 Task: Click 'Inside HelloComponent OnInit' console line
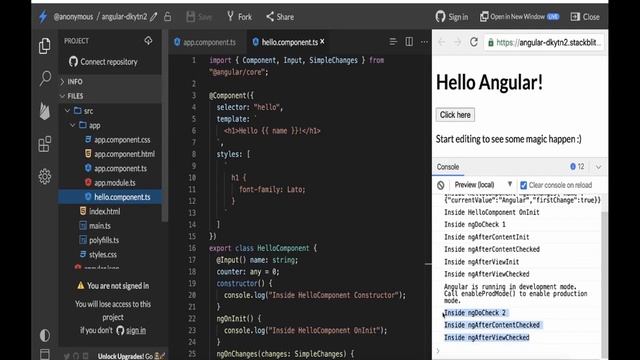coord(492,212)
